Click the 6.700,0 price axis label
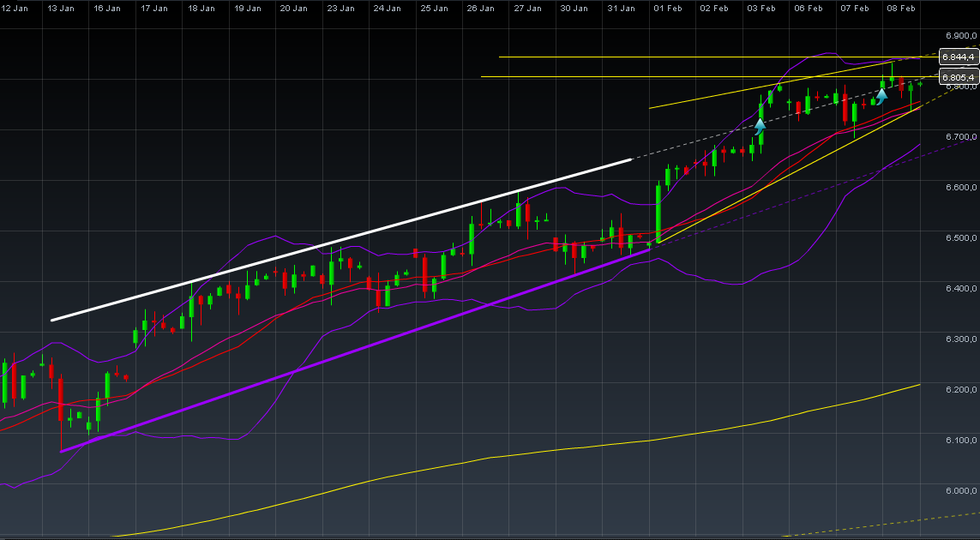Viewport: 980px width, 540px height. point(961,137)
